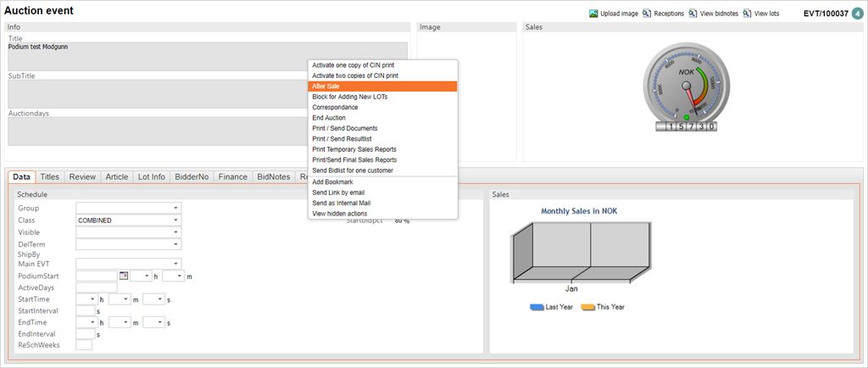Click the ActiveDays input field
The width and height of the screenshot is (868, 368).
(96, 287)
